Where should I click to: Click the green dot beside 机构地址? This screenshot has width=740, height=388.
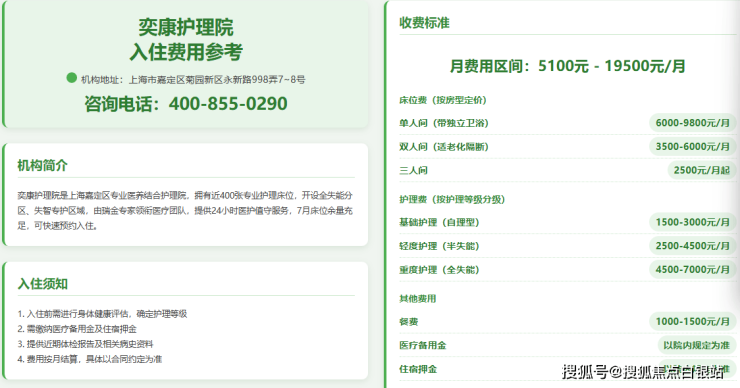(71, 78)
